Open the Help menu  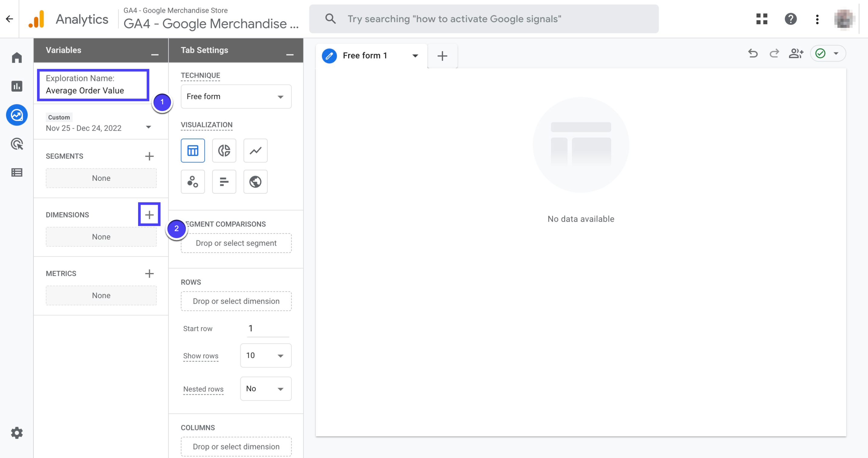(x=791, y=19)
